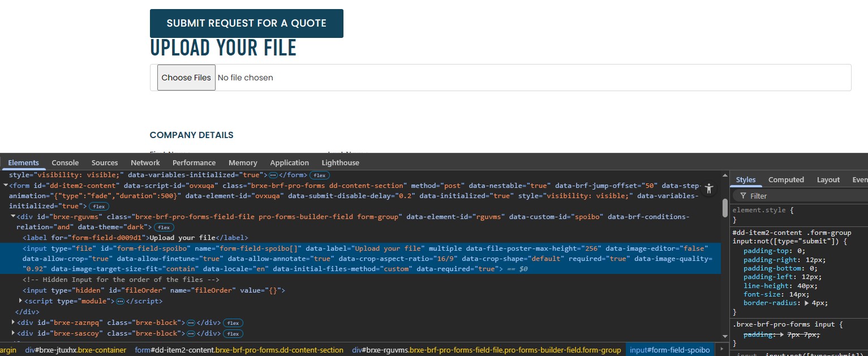
Task: Collapse the form dd-item2-content node
Action: 6,185
